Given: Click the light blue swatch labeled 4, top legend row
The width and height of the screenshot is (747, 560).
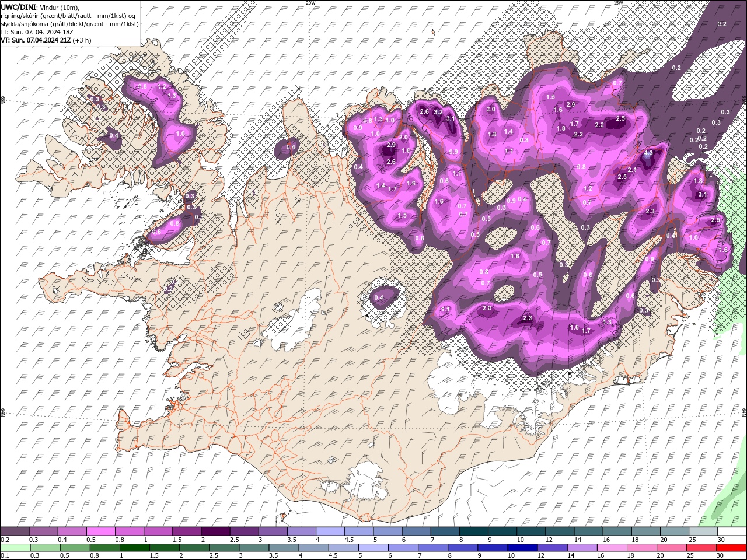Looking at the screenshot, I should 330,531.
